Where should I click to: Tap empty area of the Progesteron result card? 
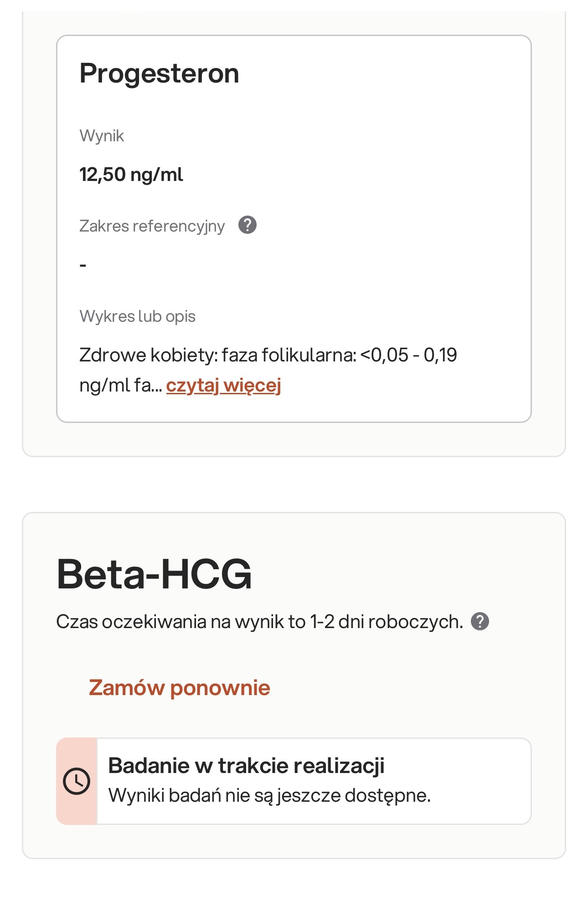pyautogui.click(x=387, y=182)
